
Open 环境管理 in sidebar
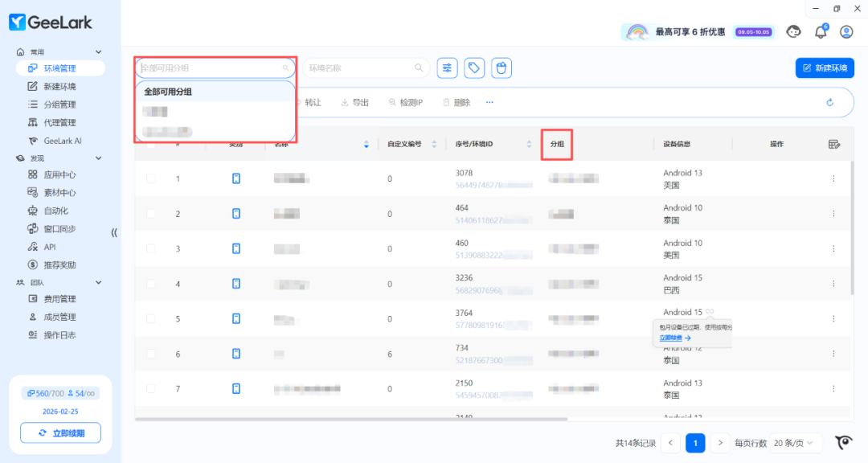pos(60,68)
